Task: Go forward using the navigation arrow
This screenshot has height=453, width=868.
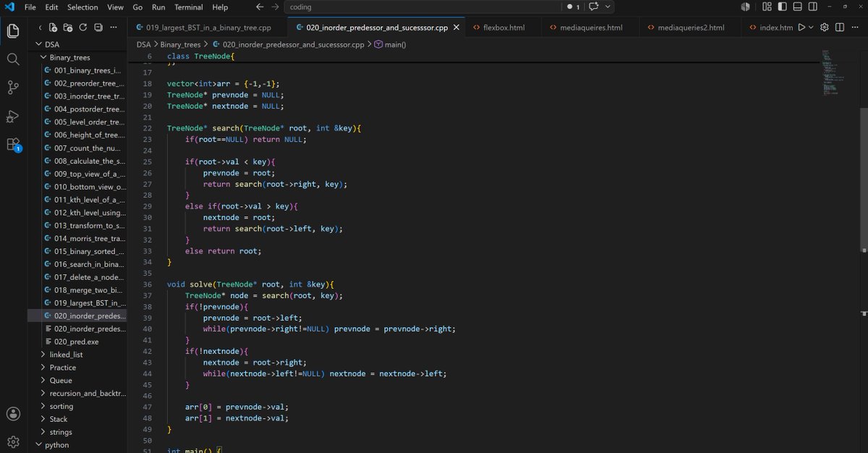Action: (x=275, y=7)
